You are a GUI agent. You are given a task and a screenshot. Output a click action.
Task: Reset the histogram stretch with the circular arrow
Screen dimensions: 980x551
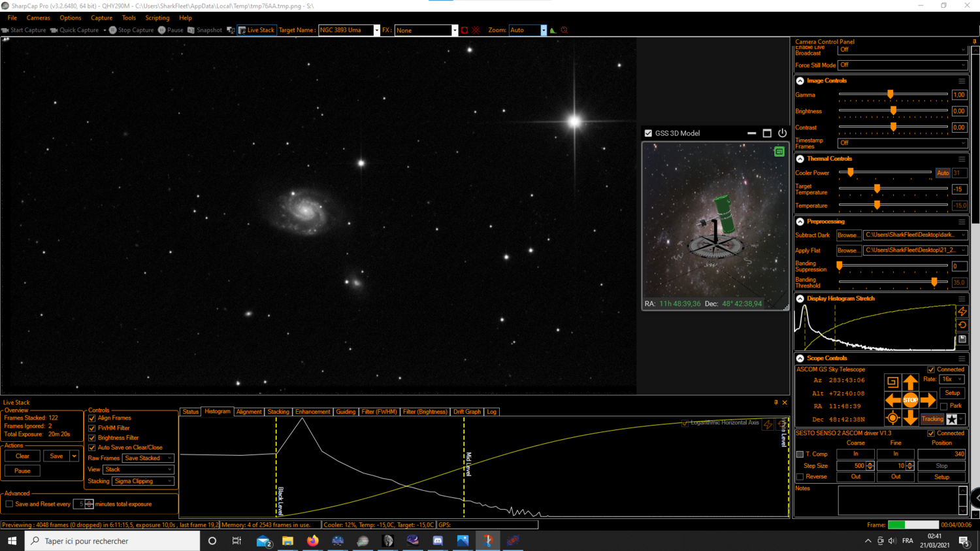tap(962, 326)
